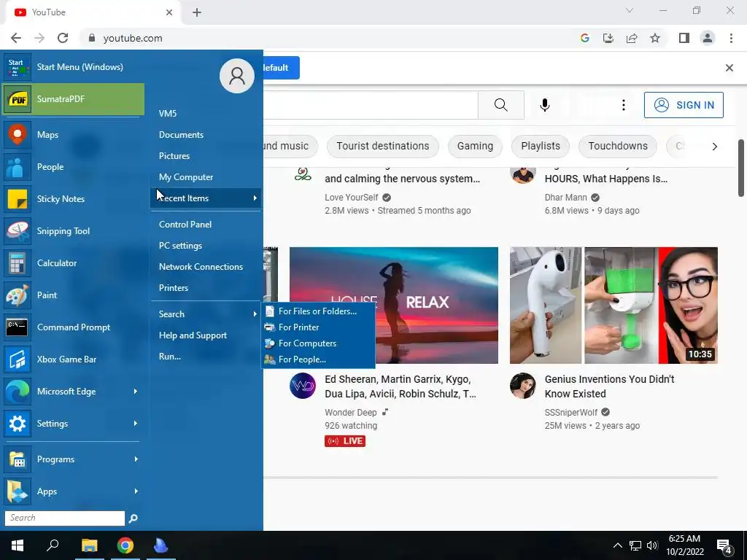
Task: Reload the YouTube page
Action: click(x=63, y=38)
